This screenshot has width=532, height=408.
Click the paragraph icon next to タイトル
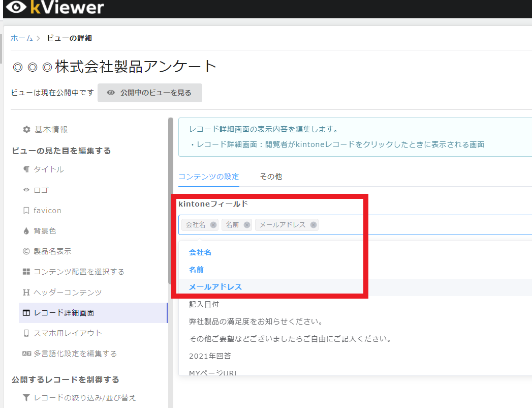[26, 169]
